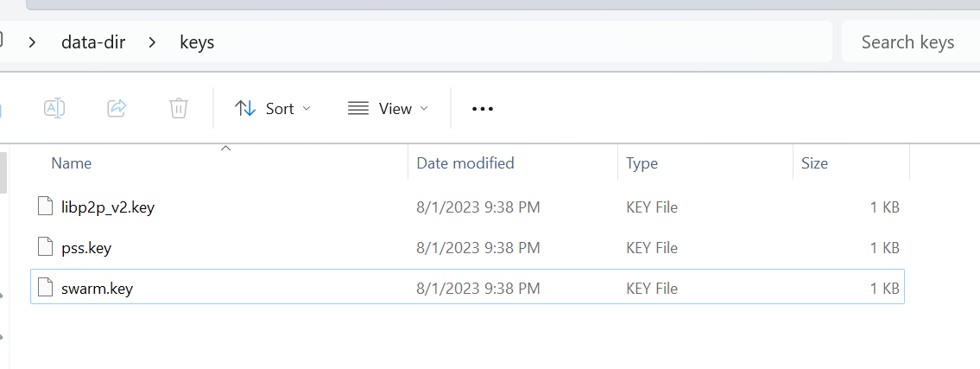This screenshot has width=980, height=369.
Task: Click the keys breadcrumb segment
Action: tap(197, 41)
